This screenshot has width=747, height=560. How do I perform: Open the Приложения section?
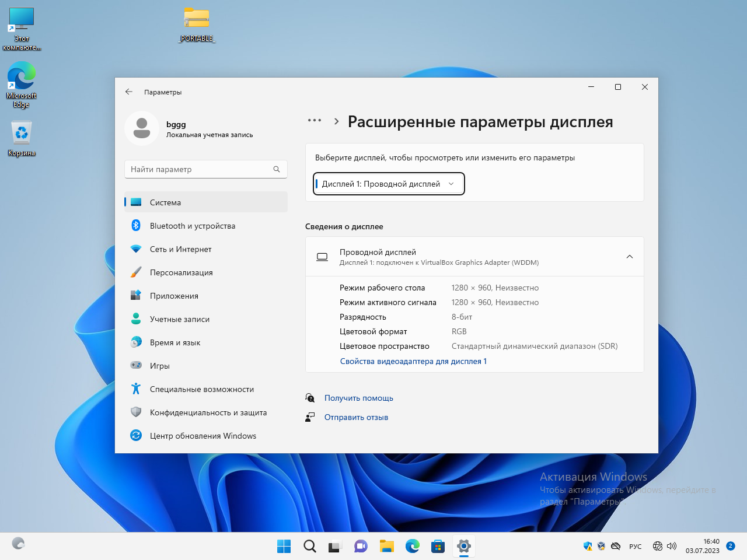pos(206,296)
